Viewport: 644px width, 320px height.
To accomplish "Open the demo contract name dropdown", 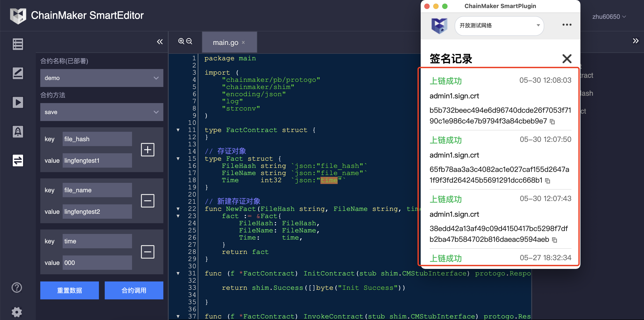I will click(x=102, y=78).
